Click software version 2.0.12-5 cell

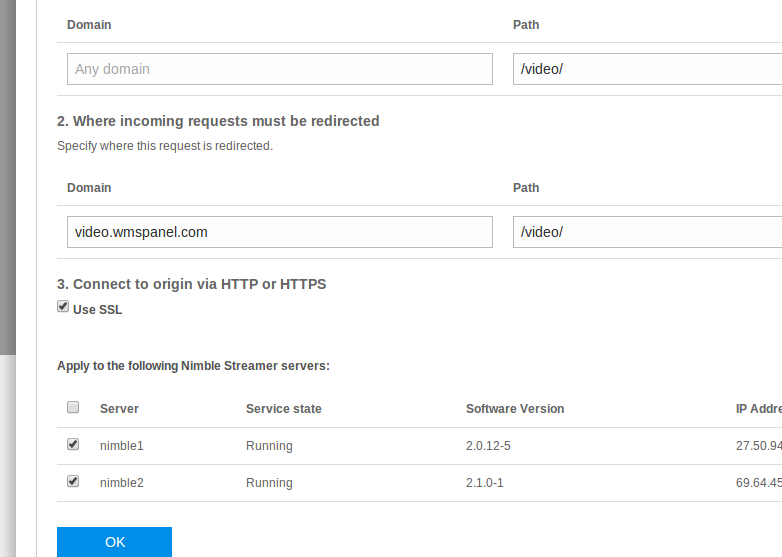[x=488, y=446]
